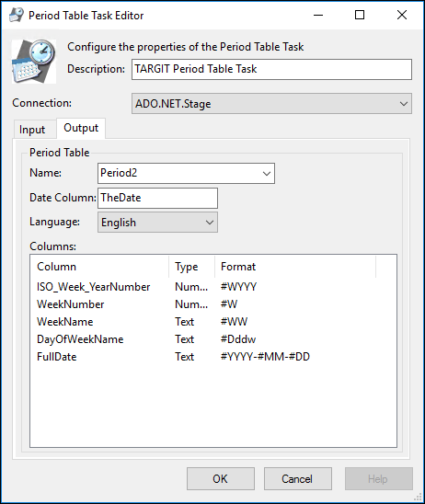
Task: Open the ADO.NET.Stage connection dropdown
Action: (271, 104)
